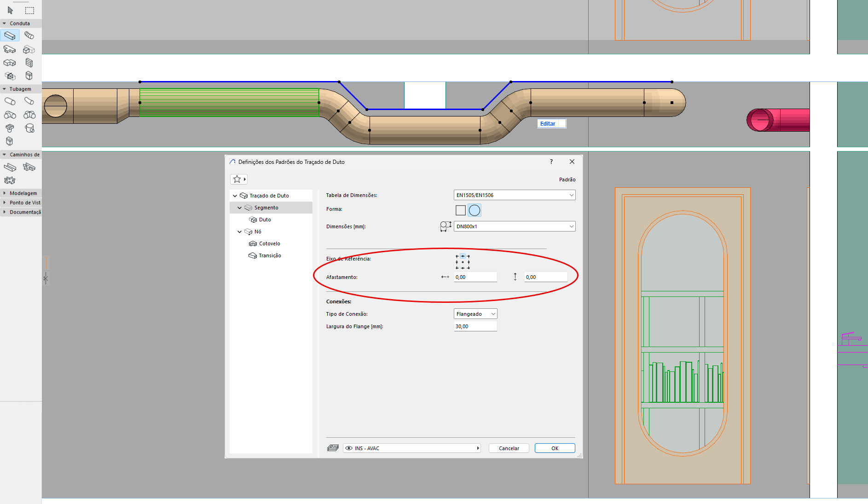
Task: Click the layer icon beside INS - AVAC
Action: (333, 448)
